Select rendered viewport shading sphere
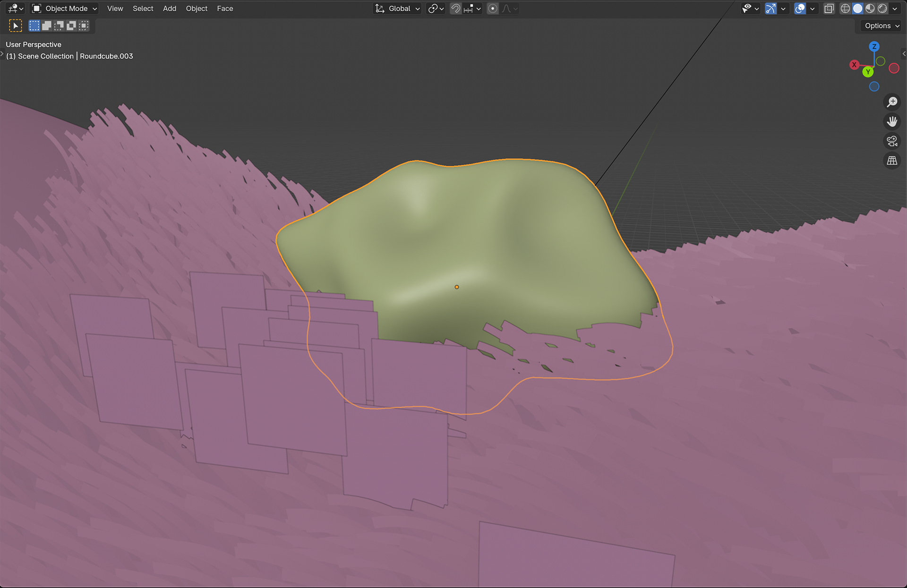The width and height of the screenshot is (907, 588). pyautogui.click(x=882, y=9)
